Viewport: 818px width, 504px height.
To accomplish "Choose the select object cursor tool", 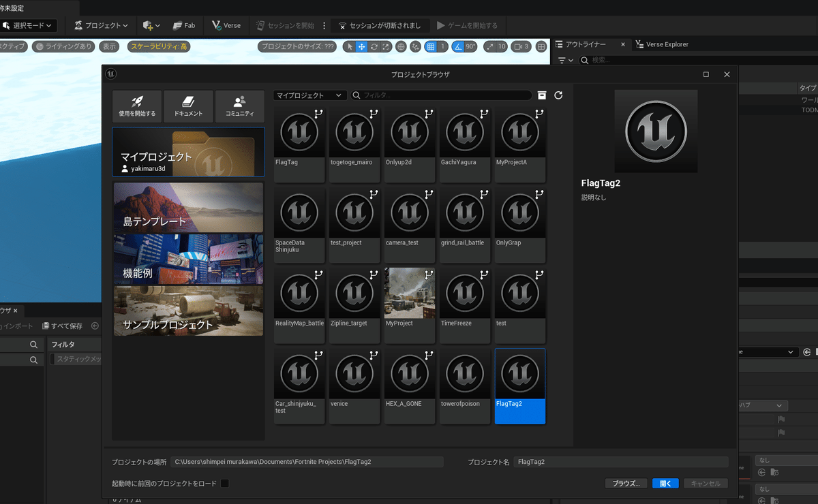I will [x=350, y=46].
